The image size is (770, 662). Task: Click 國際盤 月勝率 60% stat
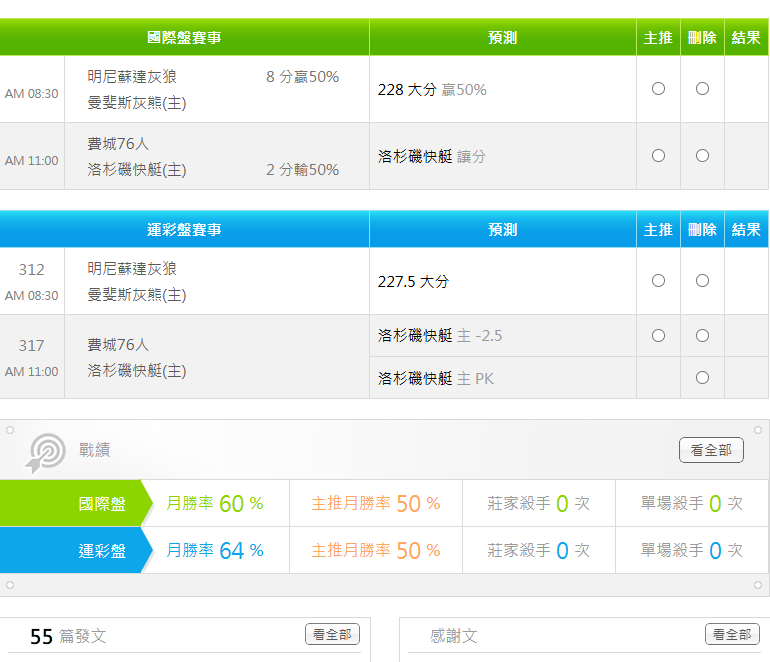[215, 503]
